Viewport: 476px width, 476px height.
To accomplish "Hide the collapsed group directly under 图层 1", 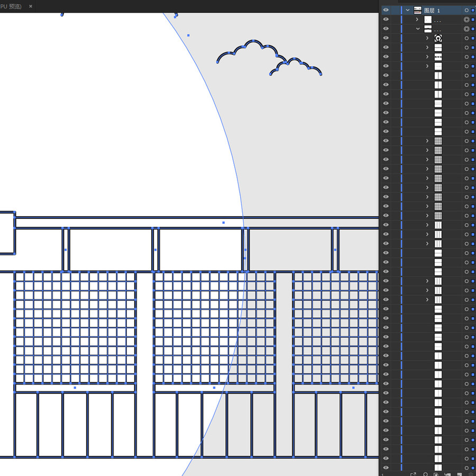I will (x=386, y=19).
